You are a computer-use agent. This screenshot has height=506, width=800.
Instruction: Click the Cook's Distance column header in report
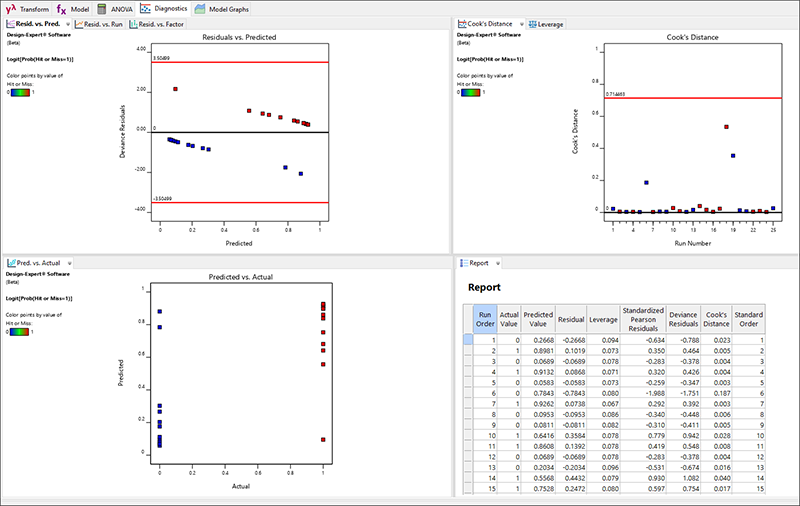[x=715, y=318]
